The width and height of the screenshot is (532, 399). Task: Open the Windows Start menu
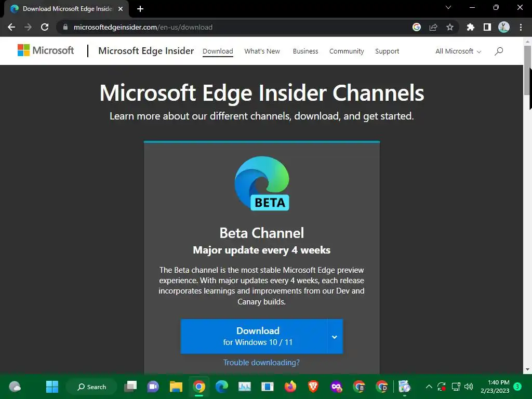click(x=52, y=387)
